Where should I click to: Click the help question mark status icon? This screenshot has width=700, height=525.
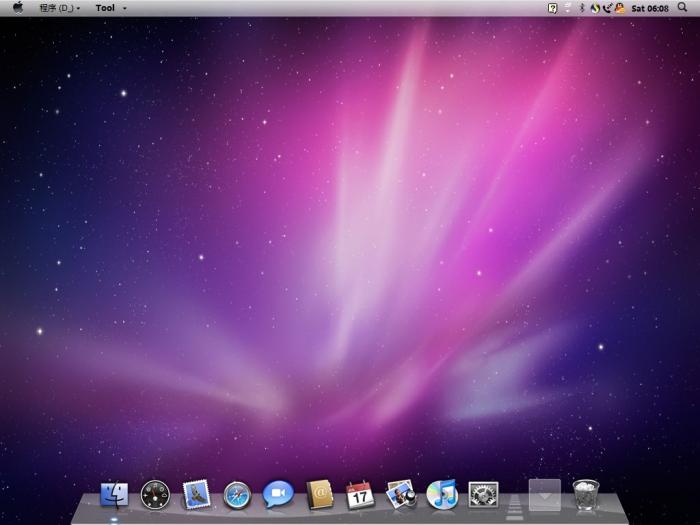(x=552, y=8)
